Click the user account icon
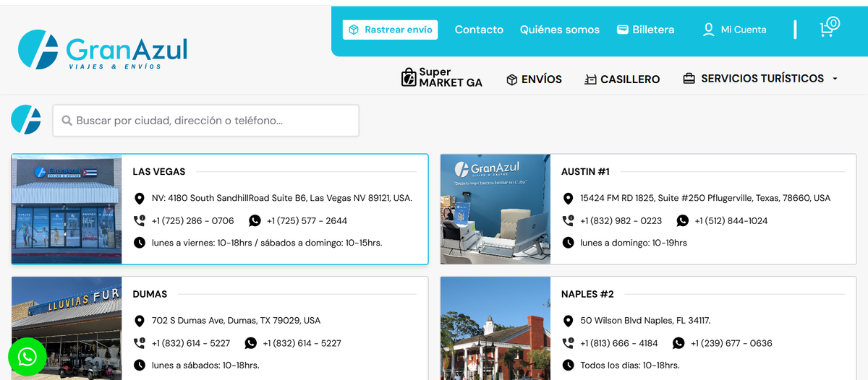The height and width of the screenshot is (380, 868). pyautogui.click(x=709, y=30)
